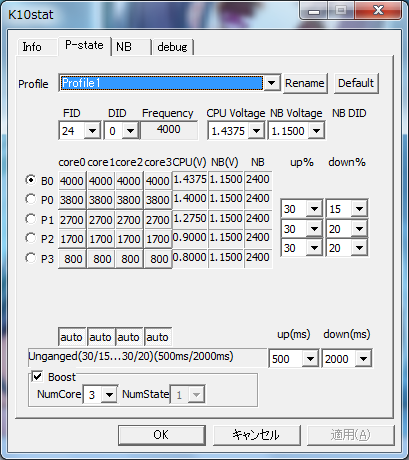409x460 pixels.
Task: Open up(ms) dropdown showing 500
Action: tap(293, 359)
